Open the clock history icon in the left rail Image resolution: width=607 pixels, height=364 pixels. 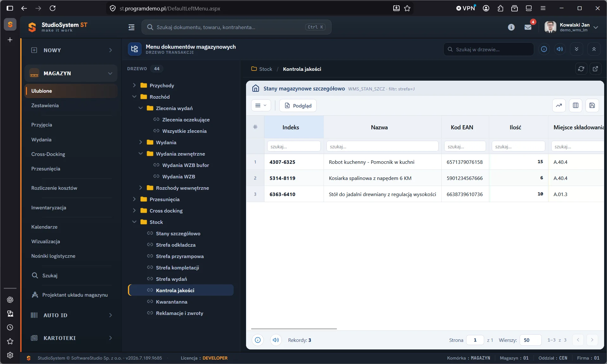pyautogui.click(x=10, y=327)
